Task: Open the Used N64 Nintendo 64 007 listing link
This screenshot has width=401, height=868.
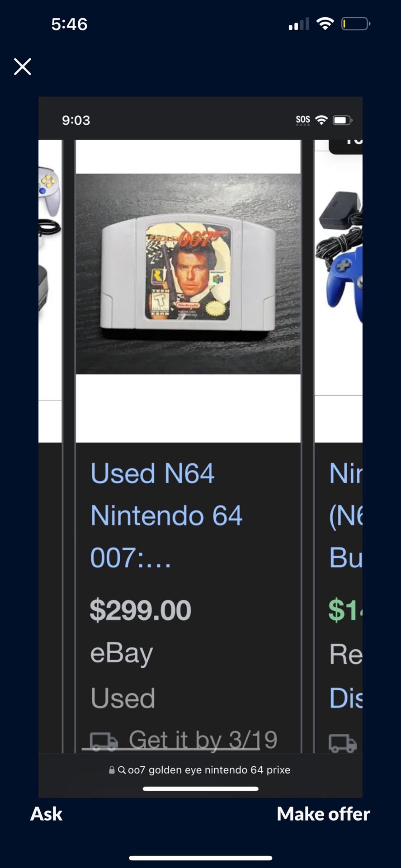Action: pyautogui.click(x=166, y=515)
